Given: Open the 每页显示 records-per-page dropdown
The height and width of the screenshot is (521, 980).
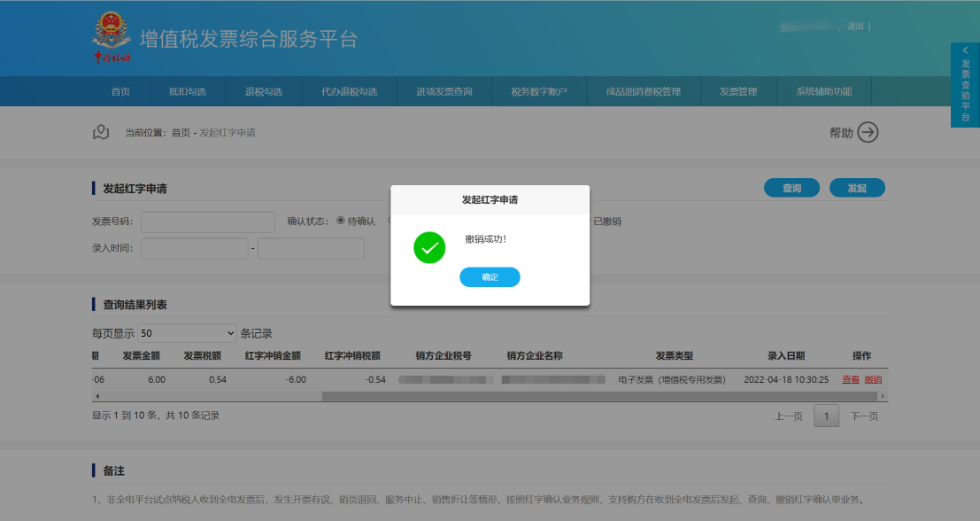Looking at the screenshot, I should tap(187, 334).
